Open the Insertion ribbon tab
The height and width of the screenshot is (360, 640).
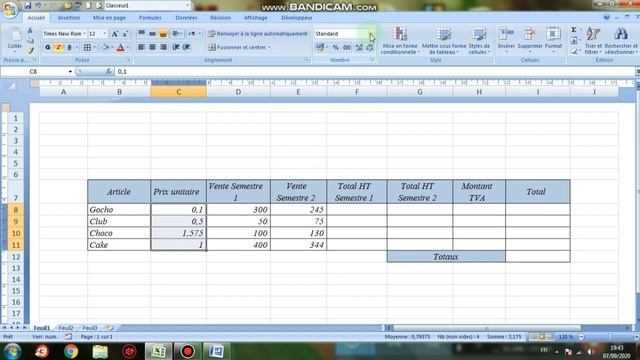[69, 18]
